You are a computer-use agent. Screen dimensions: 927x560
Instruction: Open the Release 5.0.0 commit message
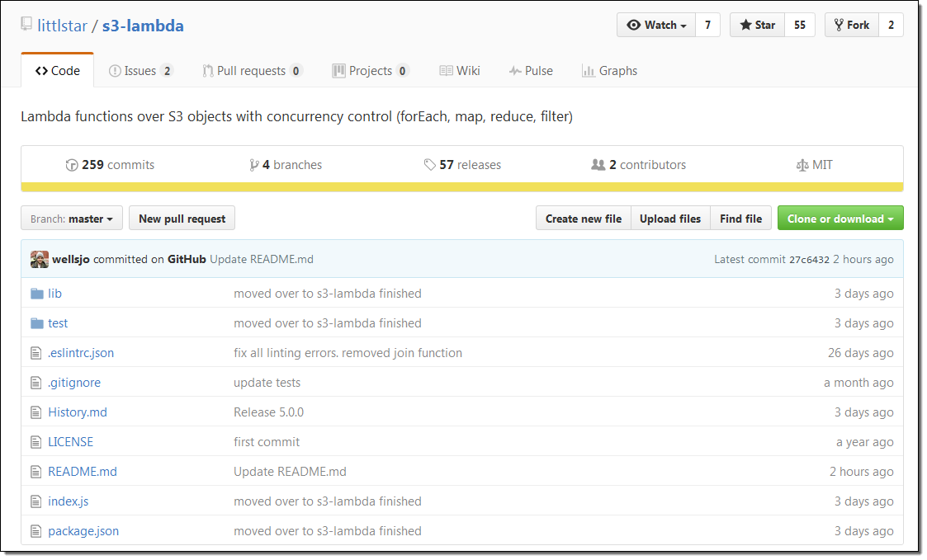[x=269, y=412]
